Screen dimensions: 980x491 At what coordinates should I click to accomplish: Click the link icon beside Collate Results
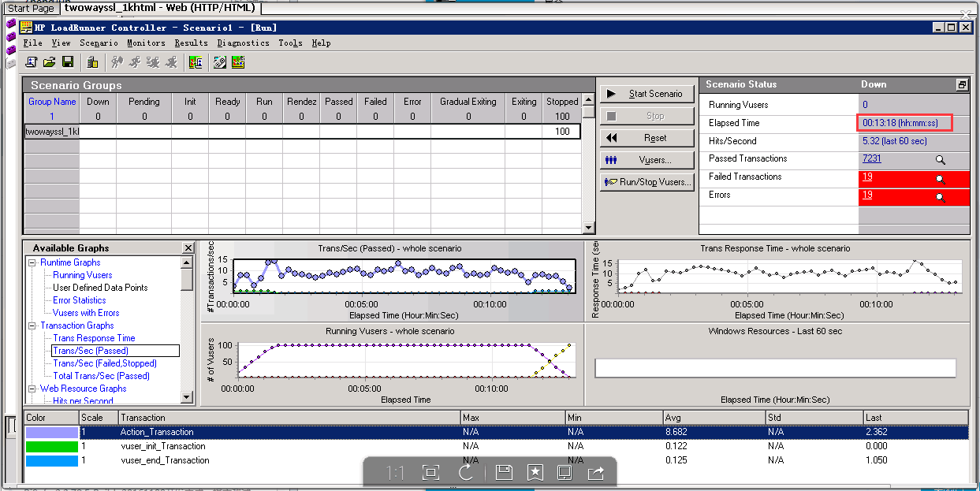(x=220, y=61)
